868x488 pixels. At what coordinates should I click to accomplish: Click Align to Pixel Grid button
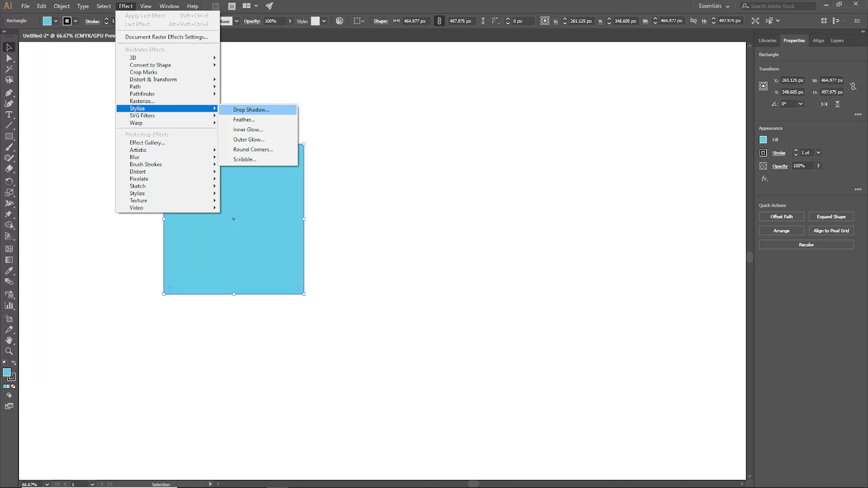click(x=831, y=230)
